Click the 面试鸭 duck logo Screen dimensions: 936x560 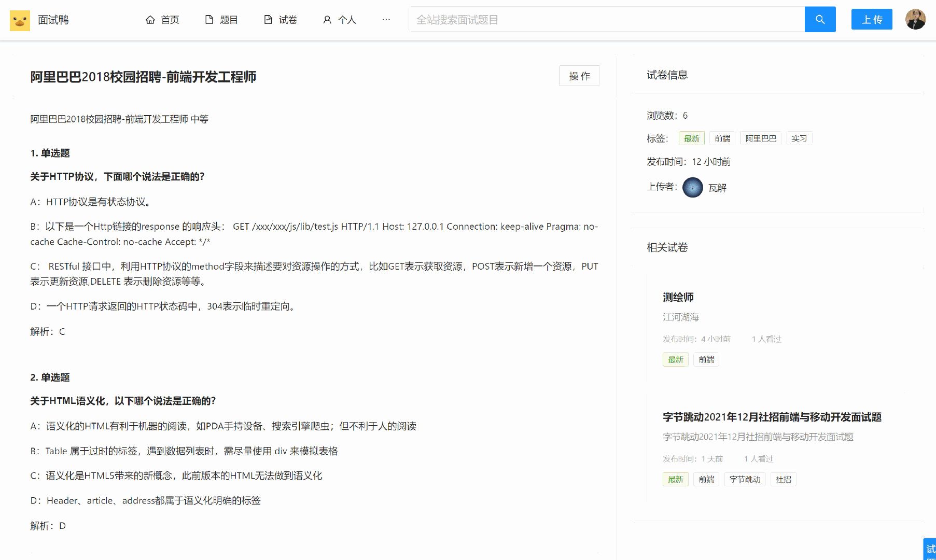(x=20, y=20)
